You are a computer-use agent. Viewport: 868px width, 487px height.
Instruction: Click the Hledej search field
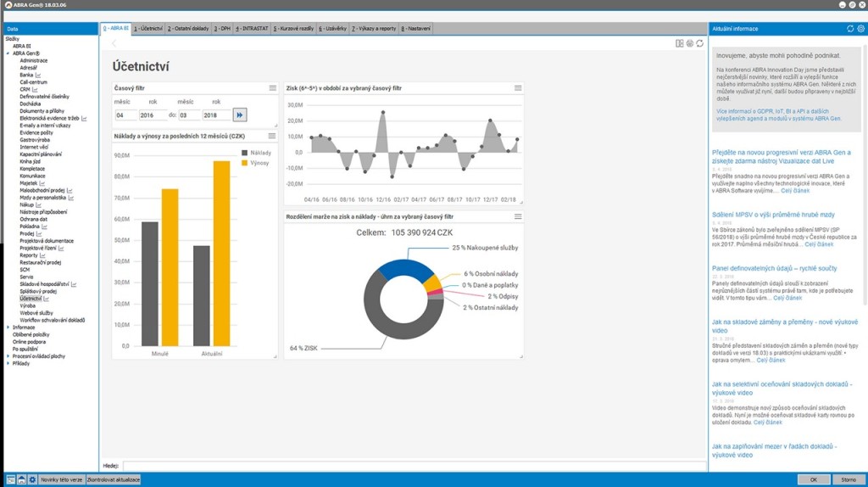414,466
